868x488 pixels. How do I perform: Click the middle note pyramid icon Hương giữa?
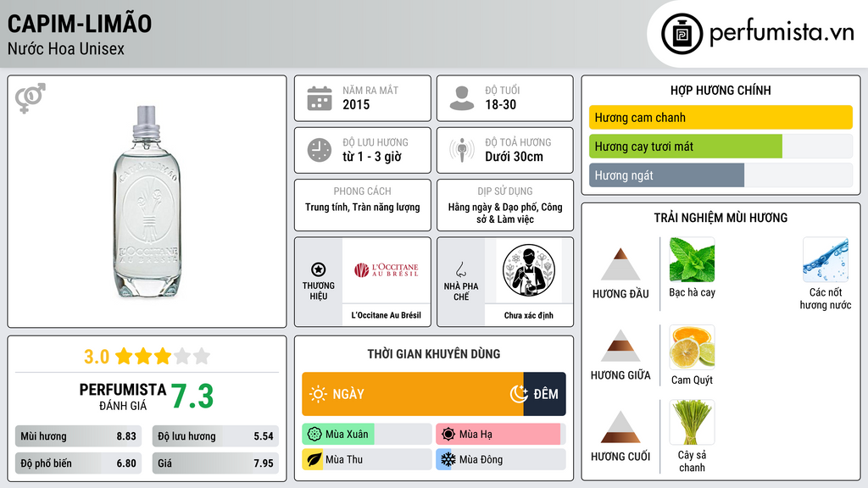click(620, 346)
